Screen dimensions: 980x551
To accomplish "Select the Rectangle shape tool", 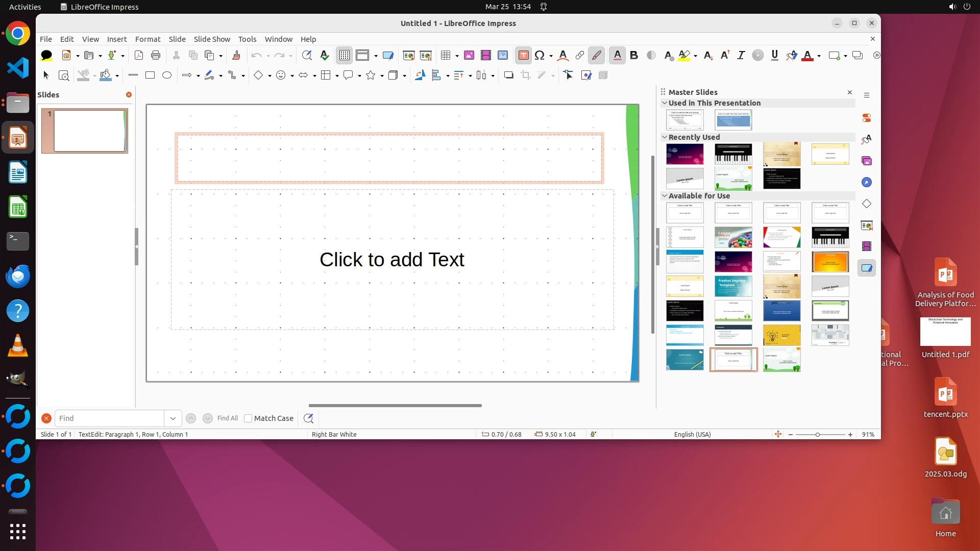I will (x=150, y=75).
